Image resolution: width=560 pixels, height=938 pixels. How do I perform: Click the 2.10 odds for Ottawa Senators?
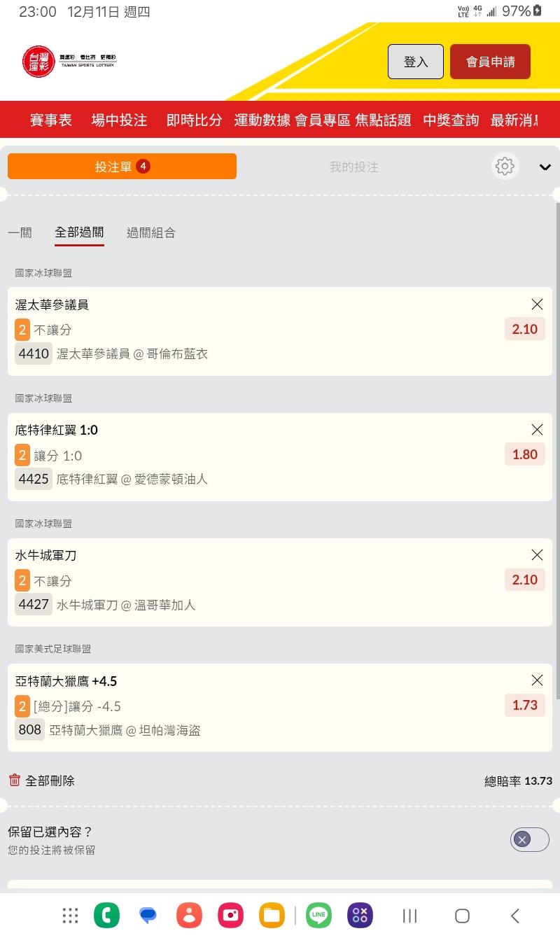[524, 329]
